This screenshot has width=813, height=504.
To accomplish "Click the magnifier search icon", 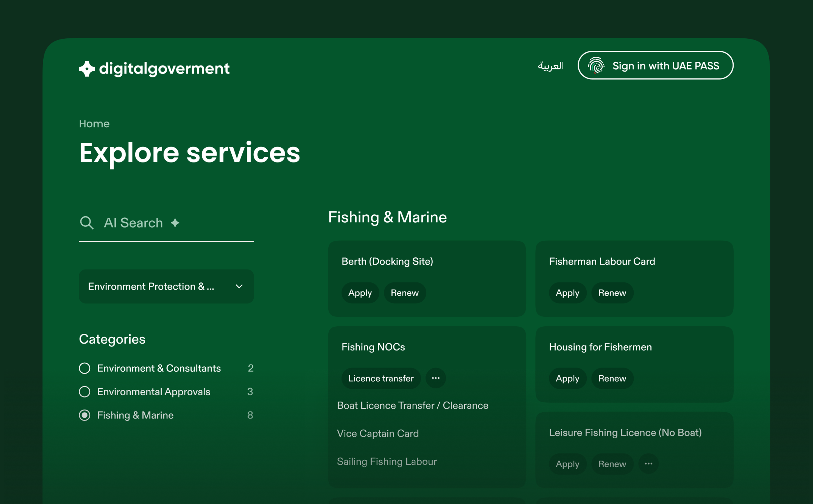I will pos(87,223).
